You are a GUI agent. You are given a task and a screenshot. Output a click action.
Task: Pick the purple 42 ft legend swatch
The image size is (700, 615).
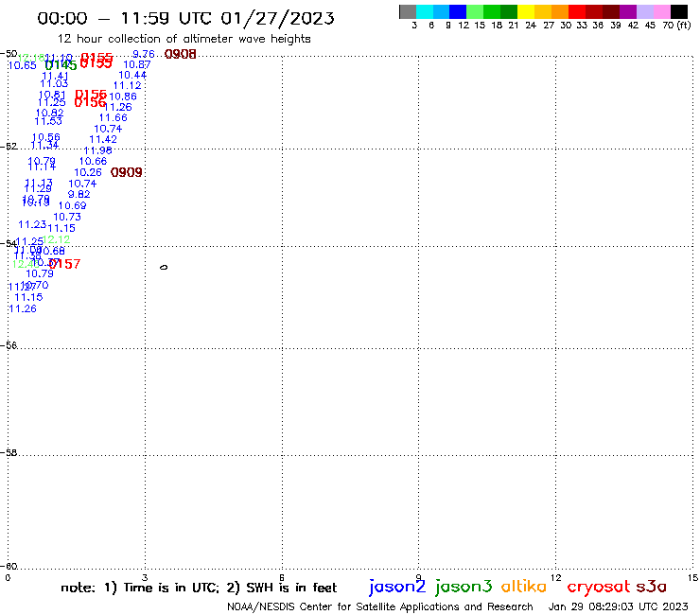tap(628, 11)
